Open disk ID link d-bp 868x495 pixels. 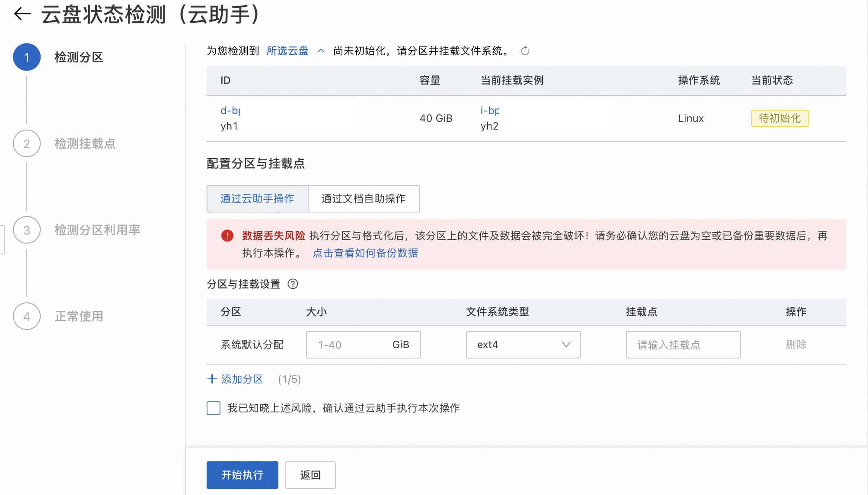(x=230, y=111)
